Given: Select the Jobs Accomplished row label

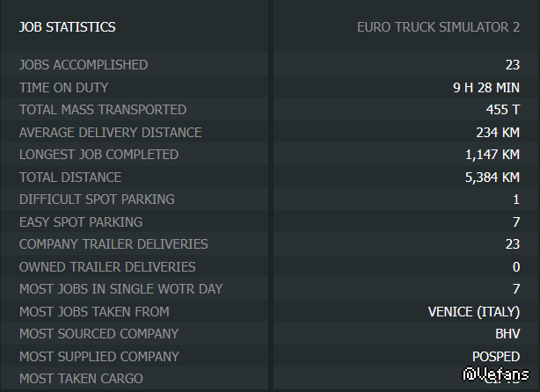Looking at the screenshot, I should point(84,65).
